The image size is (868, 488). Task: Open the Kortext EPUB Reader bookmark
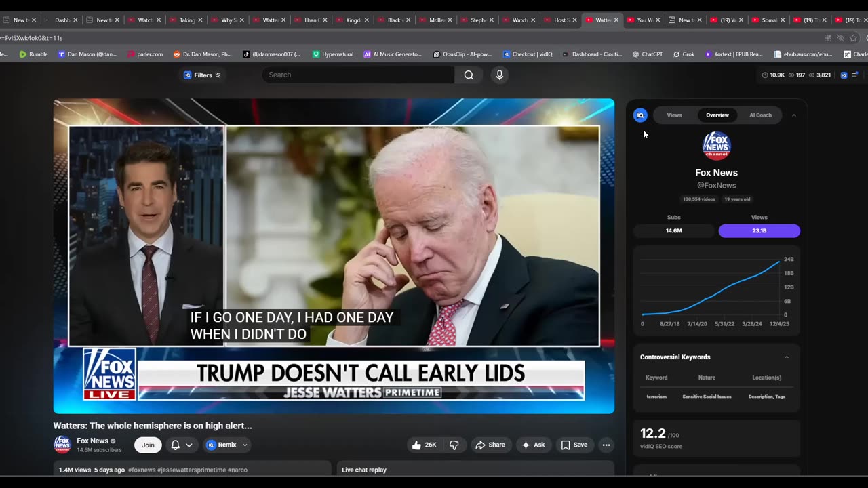(x=734, y=54)
